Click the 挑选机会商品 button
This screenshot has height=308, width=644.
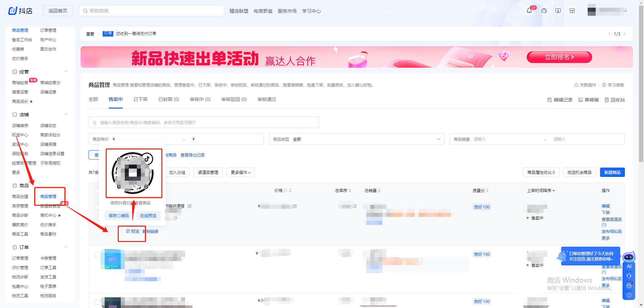(x=580, y=172)
